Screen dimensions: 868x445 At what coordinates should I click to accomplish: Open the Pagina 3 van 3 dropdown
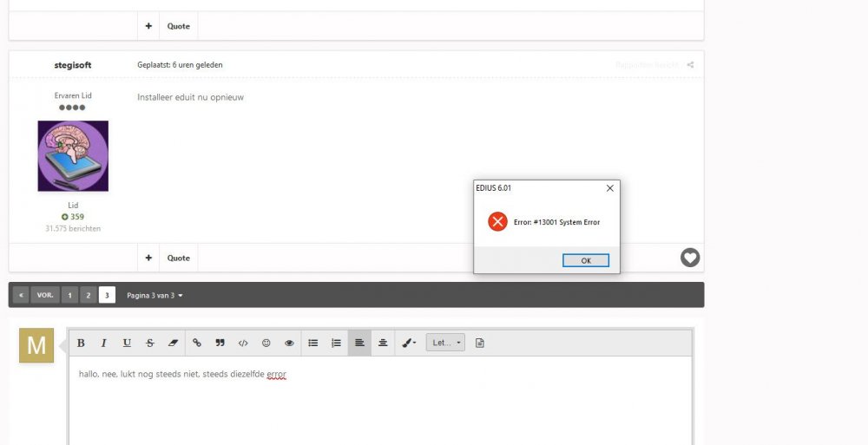[x=155, y=296]
